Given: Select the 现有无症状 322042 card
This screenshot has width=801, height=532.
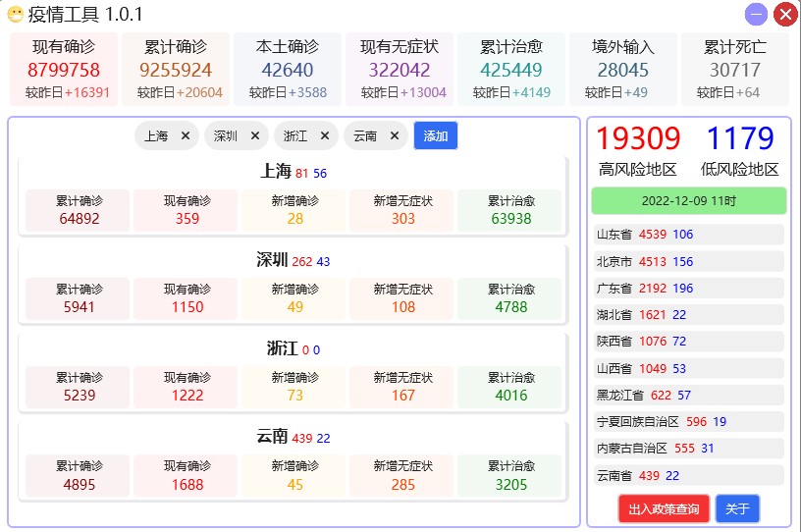Looking at the screenshot, I should (x=400, y=70).
